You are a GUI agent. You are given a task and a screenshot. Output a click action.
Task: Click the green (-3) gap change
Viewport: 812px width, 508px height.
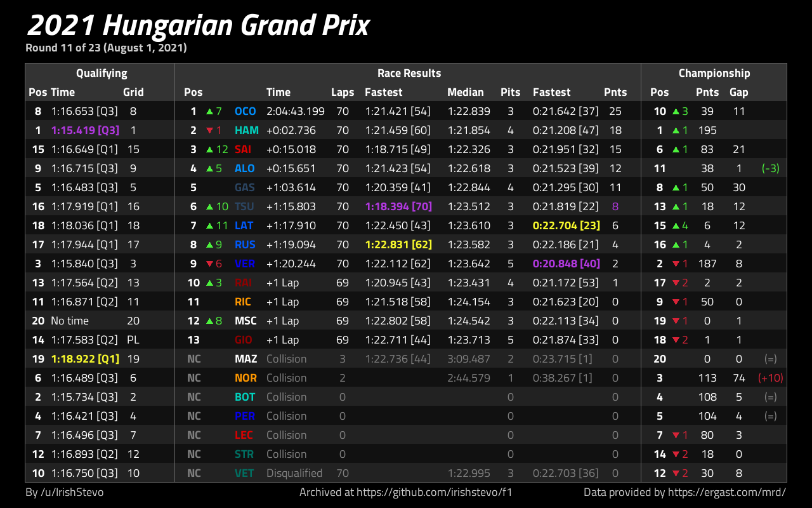point(771,169)
